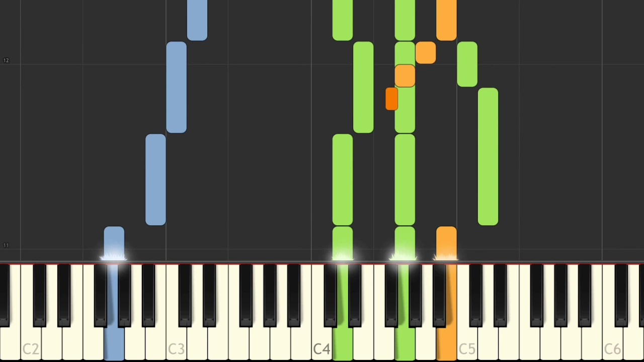This screenshot has width=644, height=362.
Task: Jump to the measure 11 marker
Action: coord(6,245)
